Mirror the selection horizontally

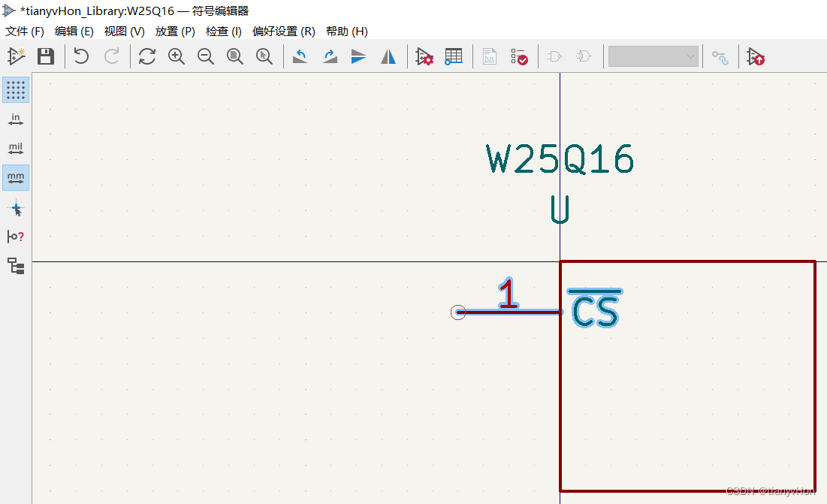[388, 56]
